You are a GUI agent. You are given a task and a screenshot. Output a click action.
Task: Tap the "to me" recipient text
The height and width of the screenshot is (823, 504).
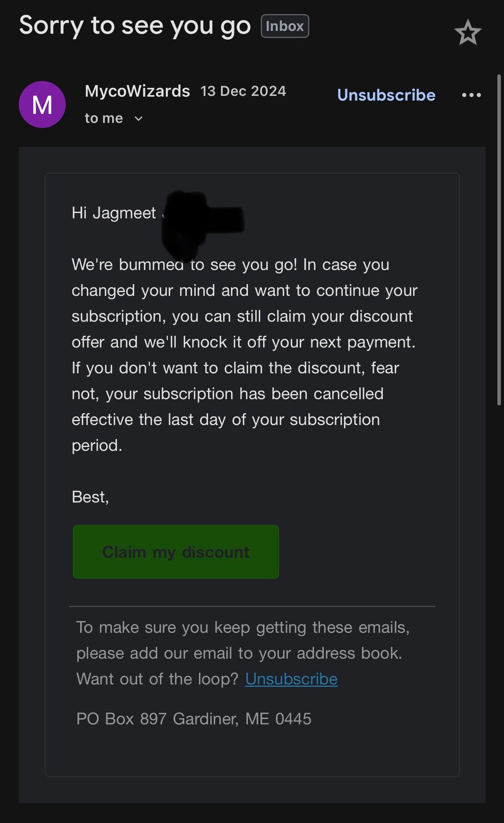click(x=104, y=118)
